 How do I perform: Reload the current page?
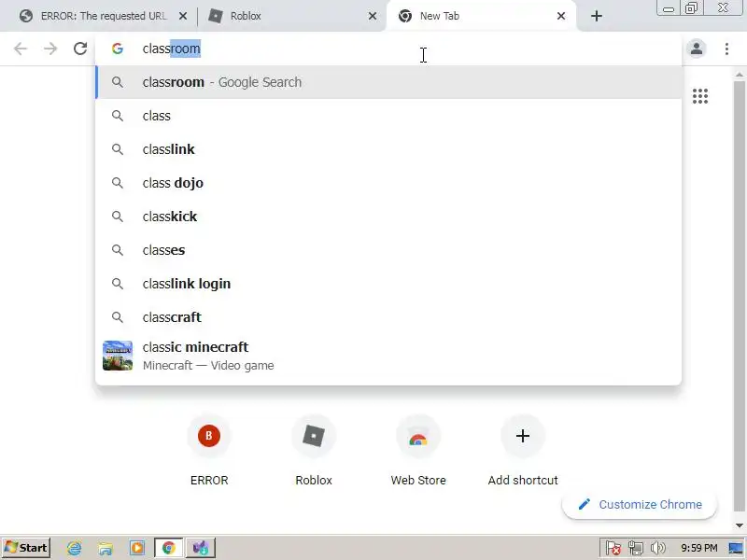click(x=80, y=49)
